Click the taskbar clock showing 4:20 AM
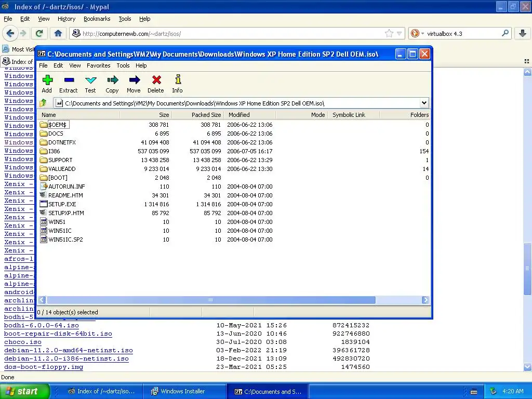 point(513,391)
